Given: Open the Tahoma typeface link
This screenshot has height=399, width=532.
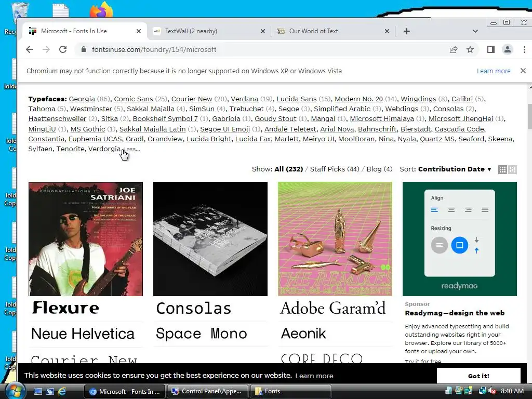Looking at the screenshot, I should (42, 109).
